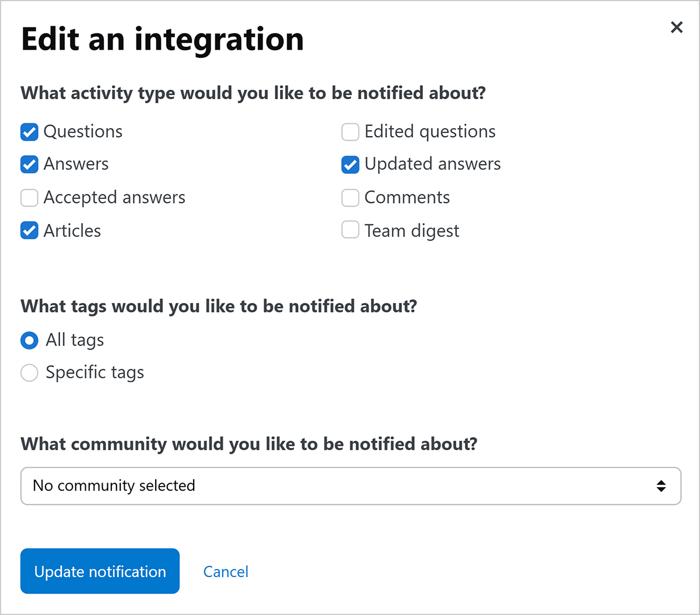
Task: Open the No community selected dropdown
Action: [350, 485]
